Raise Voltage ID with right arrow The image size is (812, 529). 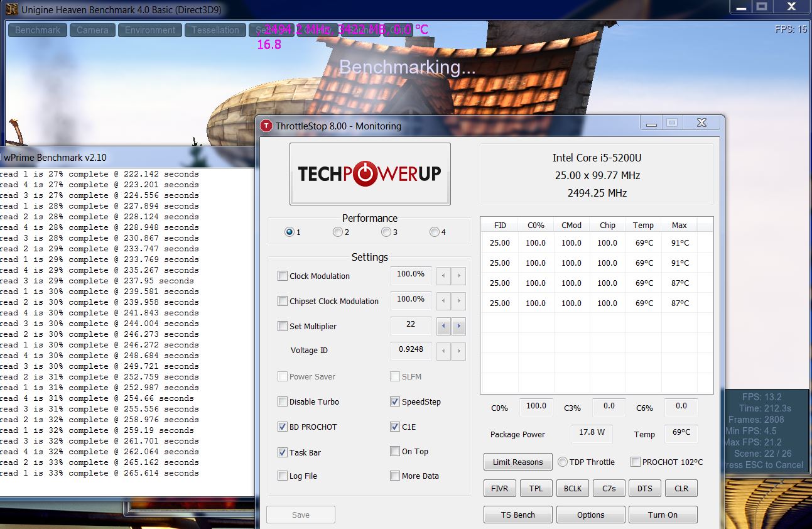(458, 351)
